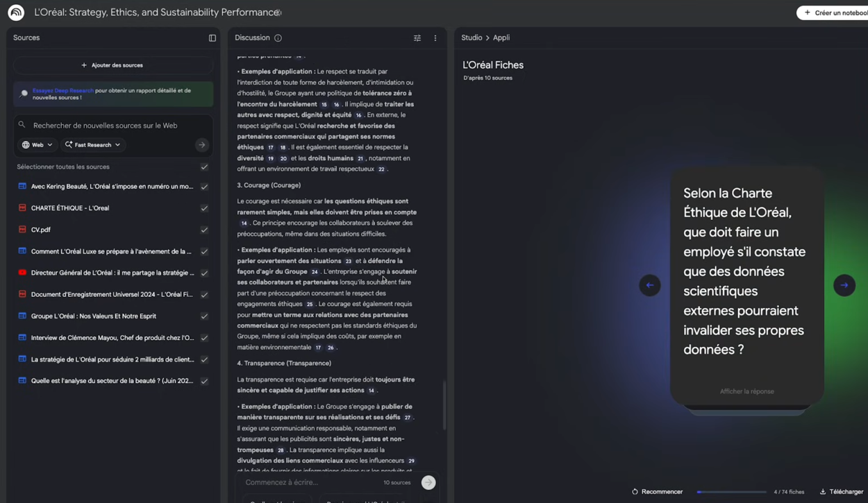Switch to the Sources panel header
868x503 pixels.
click(26, 37)
